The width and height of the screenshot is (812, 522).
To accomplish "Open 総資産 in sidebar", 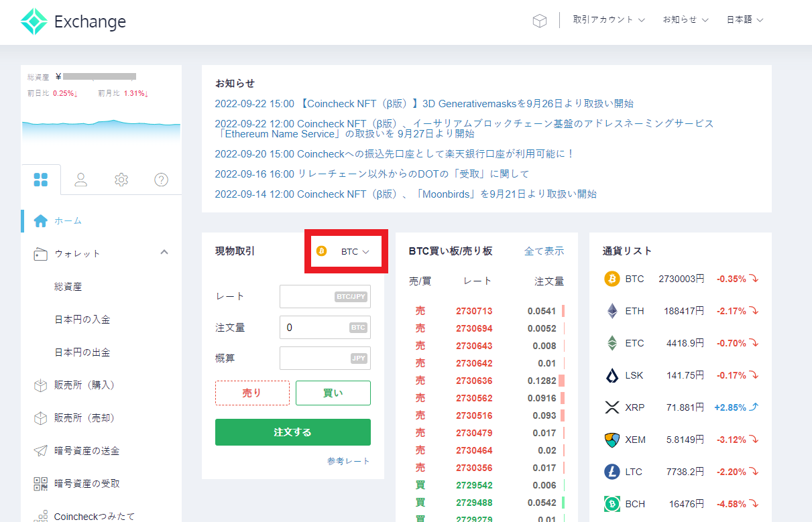I will click(x=68, y=286).
